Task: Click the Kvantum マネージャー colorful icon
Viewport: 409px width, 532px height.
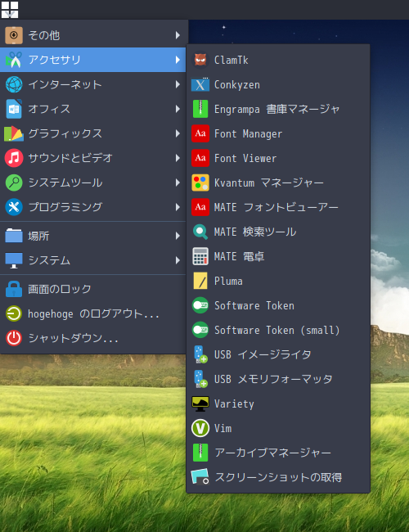Action: [200, 183]
